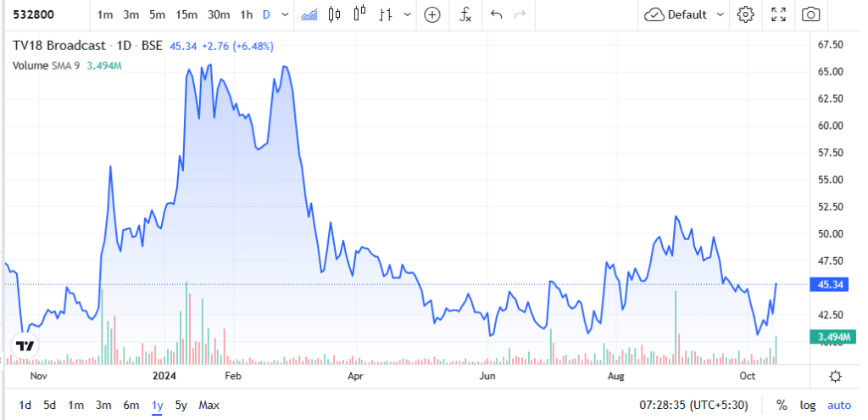The height and width of the screenshot is (420, 868).
Task: Expand the chart style dropdown arrow
Action: click(x=408, y=15)
